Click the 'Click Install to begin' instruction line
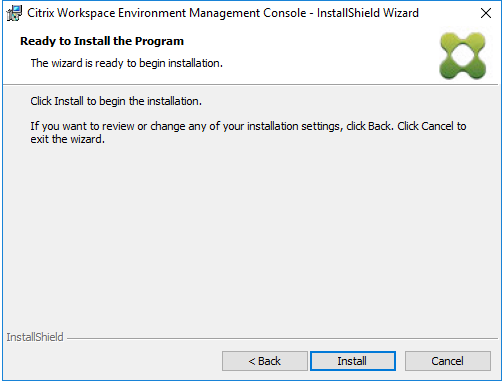This screenshot has height=381, width=504. (116, 101)
